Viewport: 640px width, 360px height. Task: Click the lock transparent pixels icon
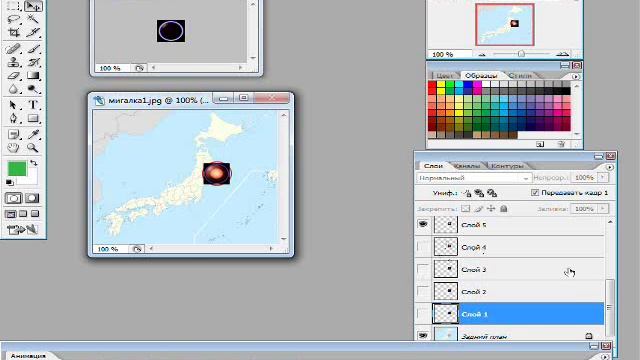pyautogui.click(x=466, y=209)
